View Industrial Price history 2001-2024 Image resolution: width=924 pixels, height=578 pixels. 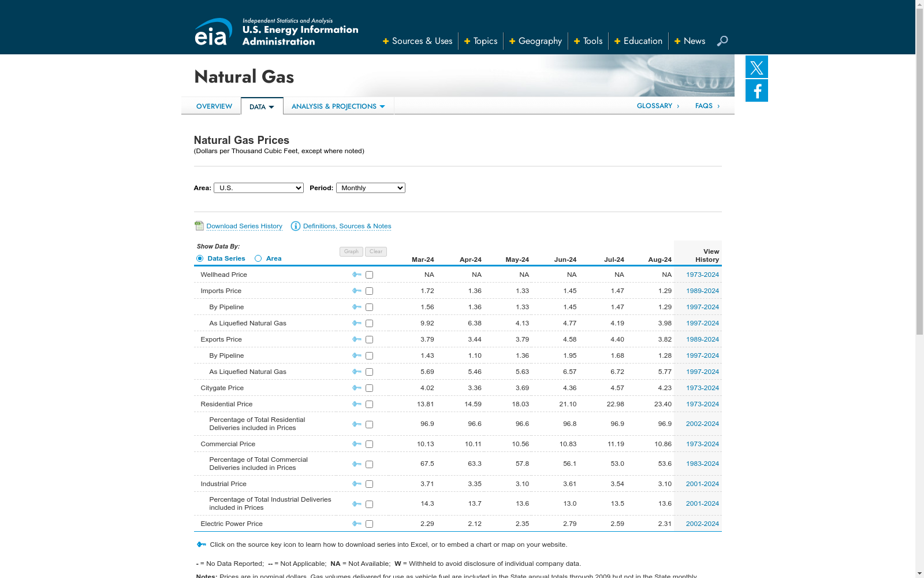(702, 484)
